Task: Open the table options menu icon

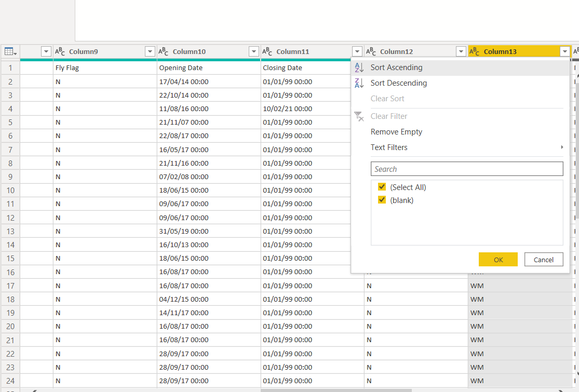Action: tap(10, 52)
